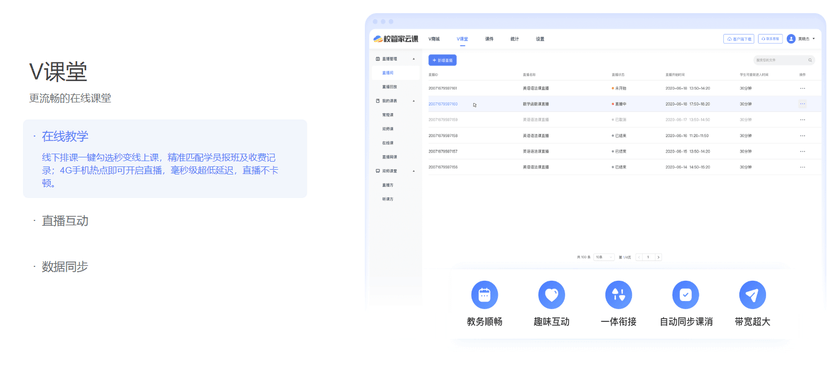
Task: Click the 直播管理 sidebar section icon
Action: point(378,59)
